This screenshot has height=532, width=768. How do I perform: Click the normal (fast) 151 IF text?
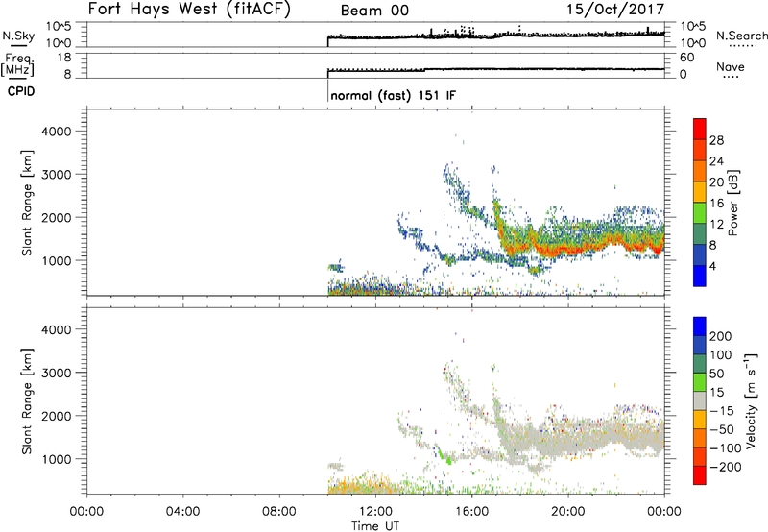coord(394,95)
